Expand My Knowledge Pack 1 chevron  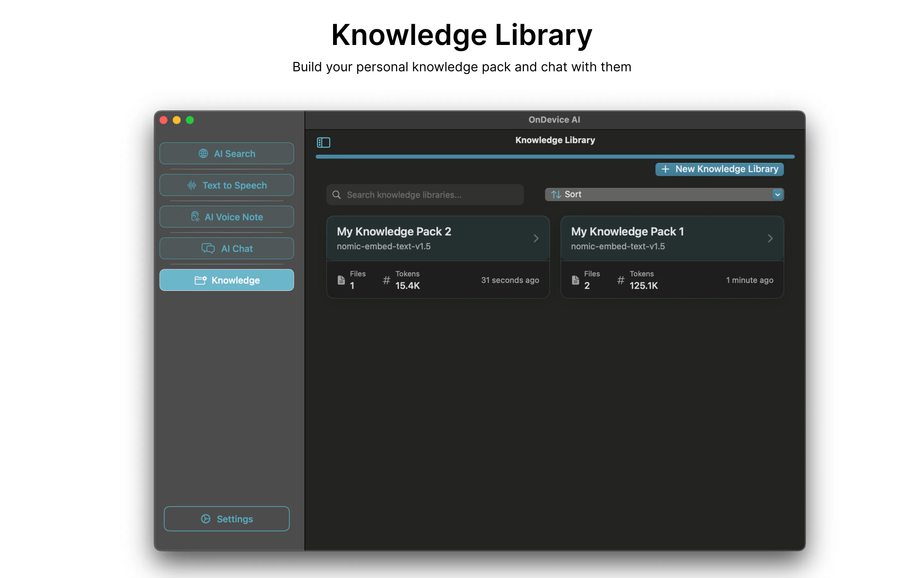[770, 239]
